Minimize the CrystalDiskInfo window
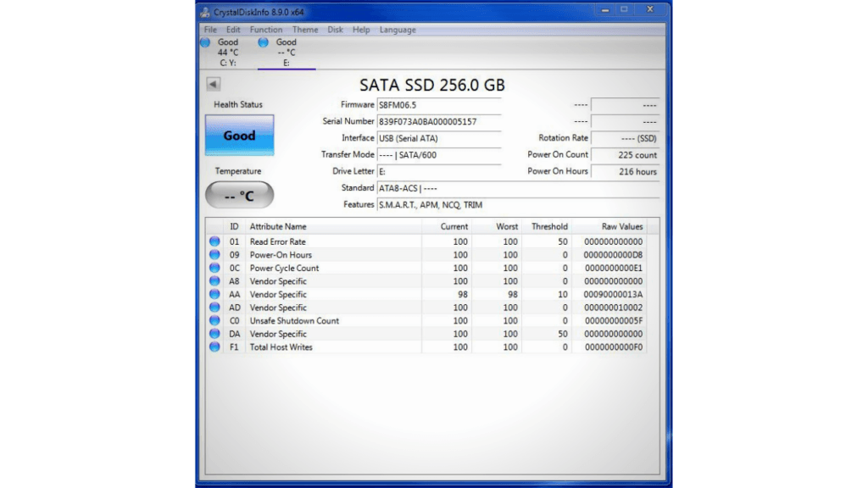Image resolution: width=868 pixels, height=488 pixels. click(605, 9)
